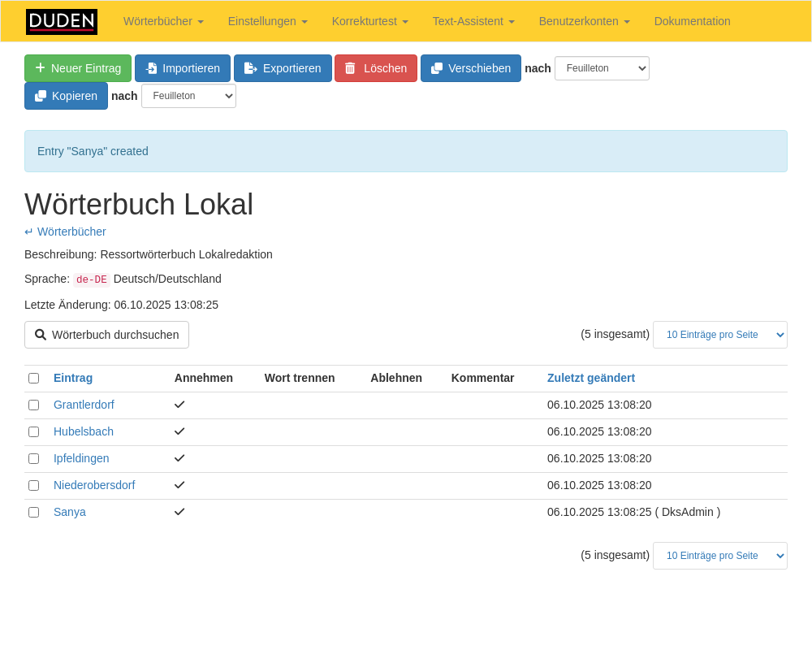
Task: Click the Exportieren file icon button
Action: (x=250, y=68)
